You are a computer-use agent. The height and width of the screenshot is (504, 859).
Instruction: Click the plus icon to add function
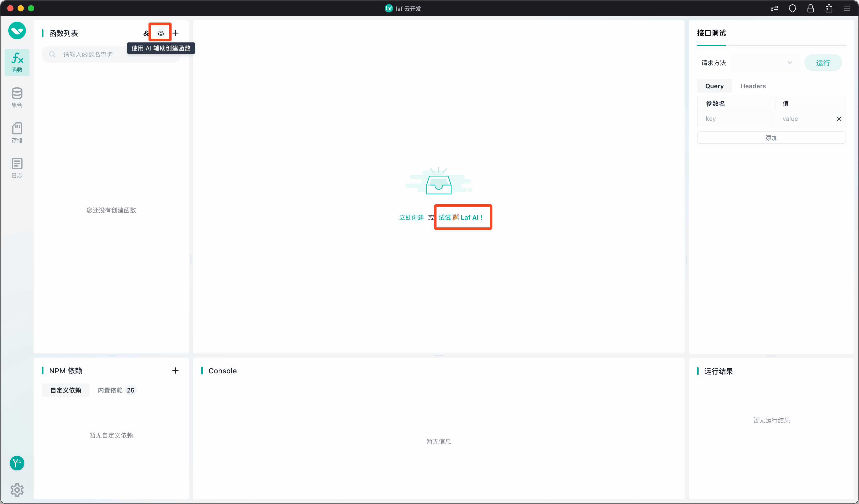(x=175, y=33)
